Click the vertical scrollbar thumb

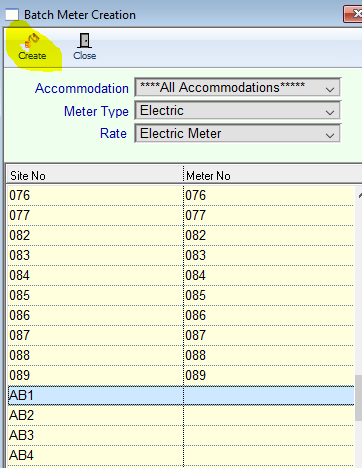click(x=358, y=397)
